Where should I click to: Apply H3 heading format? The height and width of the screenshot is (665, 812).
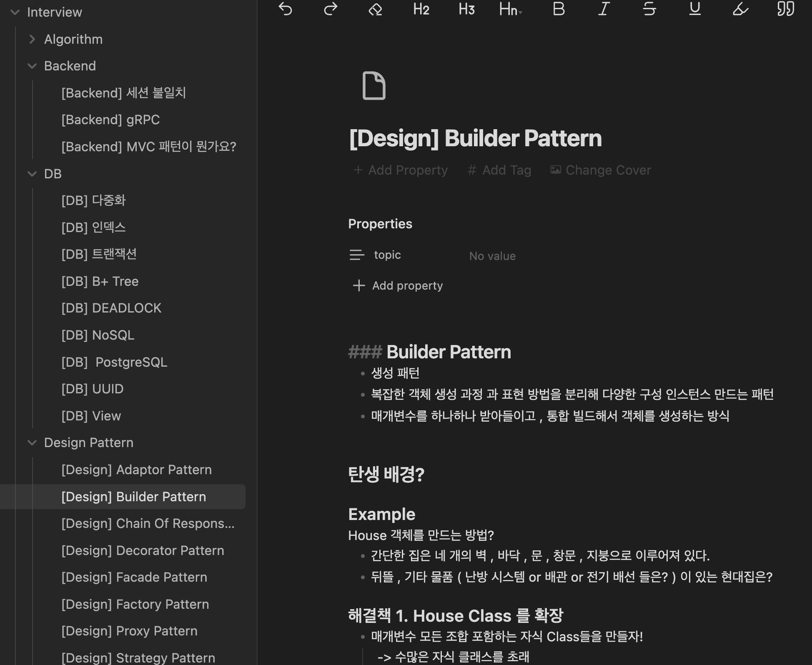(466, 9)
